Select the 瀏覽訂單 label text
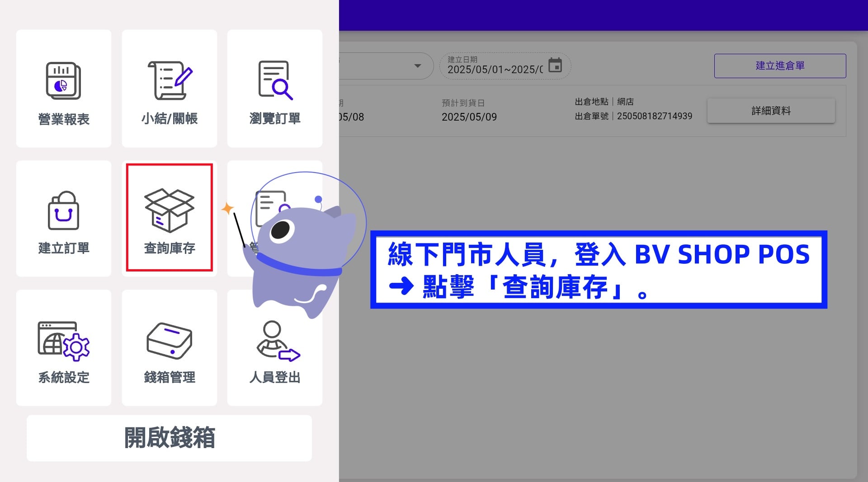The image size is (868, 482). tap(275, 119)
